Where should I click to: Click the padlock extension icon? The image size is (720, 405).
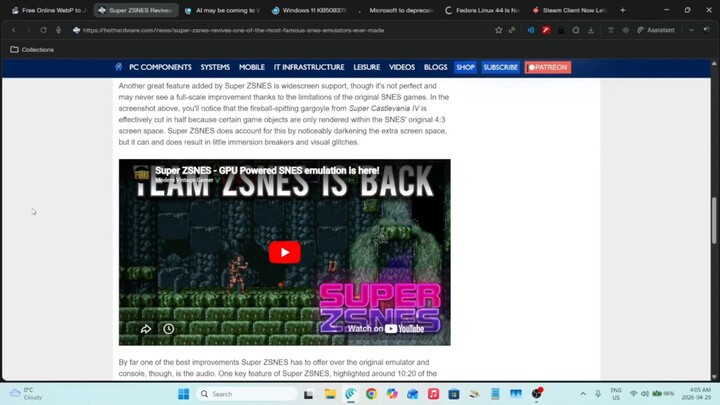[561, 30]
